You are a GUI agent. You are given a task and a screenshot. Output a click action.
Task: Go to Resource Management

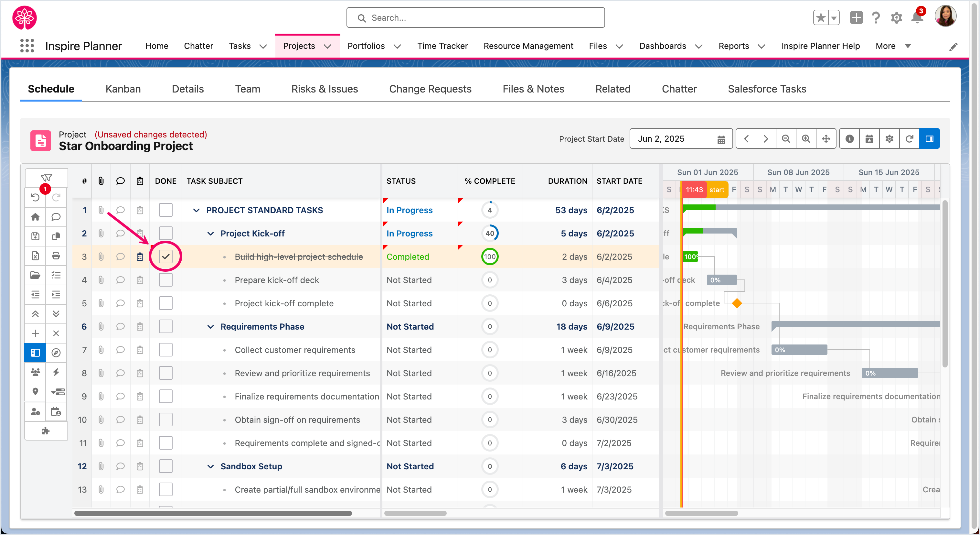coord(528,46)
